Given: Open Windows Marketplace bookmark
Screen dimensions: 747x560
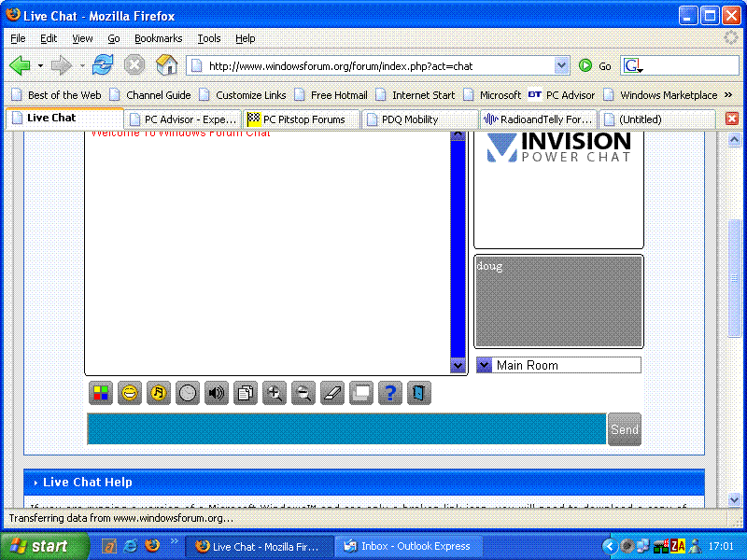Looking at the screenshot, I should [661, 95].
